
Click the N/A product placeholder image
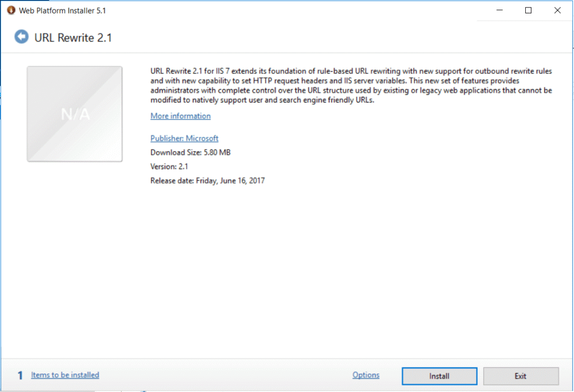pyautogui.click(x=75, y=114)
